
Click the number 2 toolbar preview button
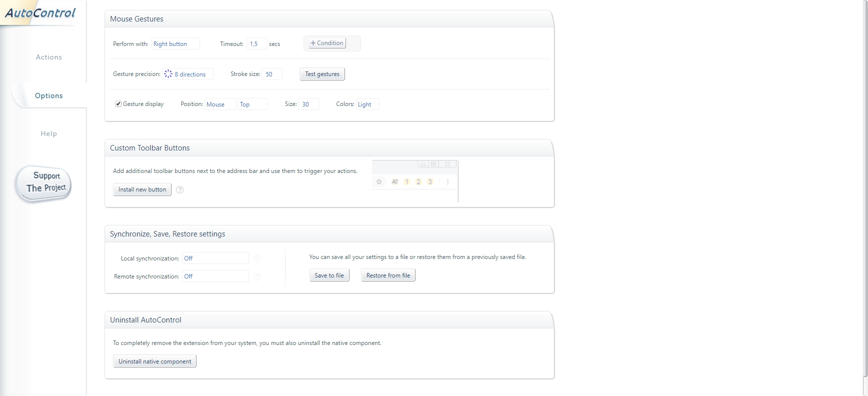click(418, 181)
